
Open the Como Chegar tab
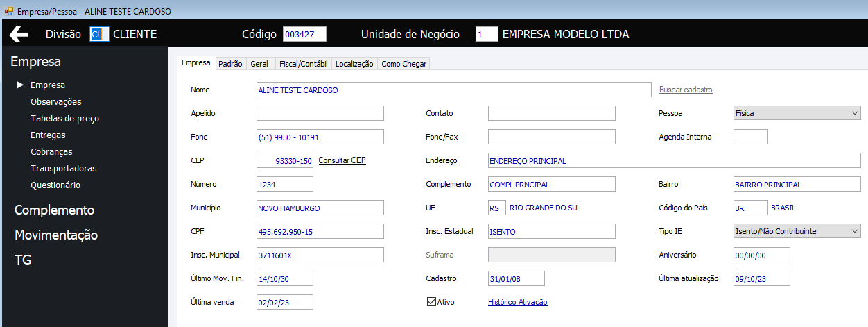point(404,64)
